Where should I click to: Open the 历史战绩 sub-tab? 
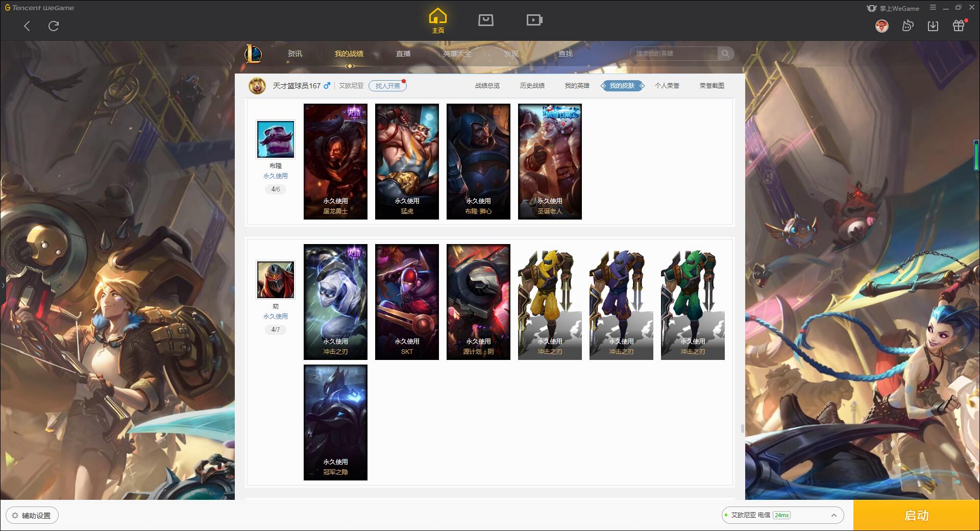pyautogui.click(x=532, y=86)
